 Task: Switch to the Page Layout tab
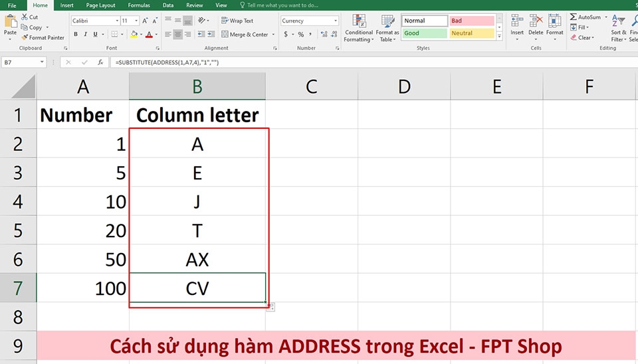pyautogui.click(x=100, y=5)
